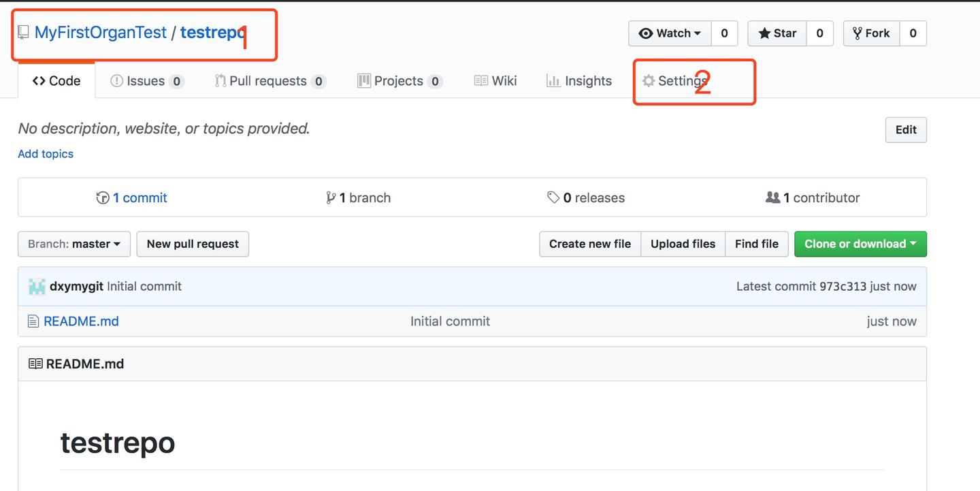The height and width of the screenshot is (491, 980).
Task: Click the Settings gear icon
Action: pos(649,81)
